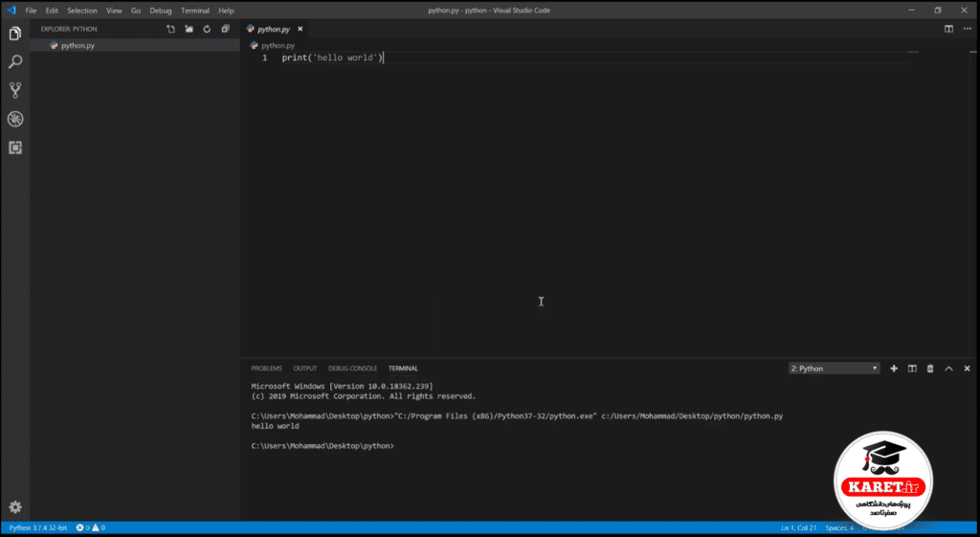The image size is (980, 537).
Task: Click Ln 1, Col 21 position in status bar
Action: [x=798, y=527]
